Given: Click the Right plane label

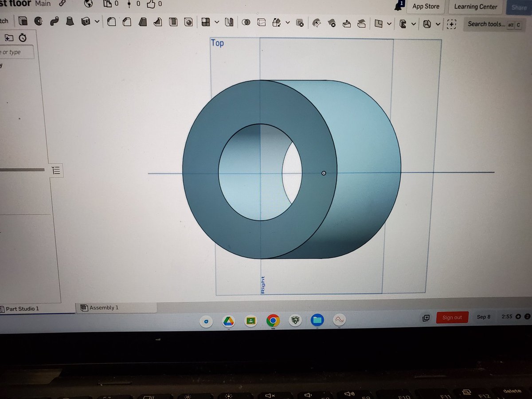Looking at the screenshot, I should coord(263,285).
